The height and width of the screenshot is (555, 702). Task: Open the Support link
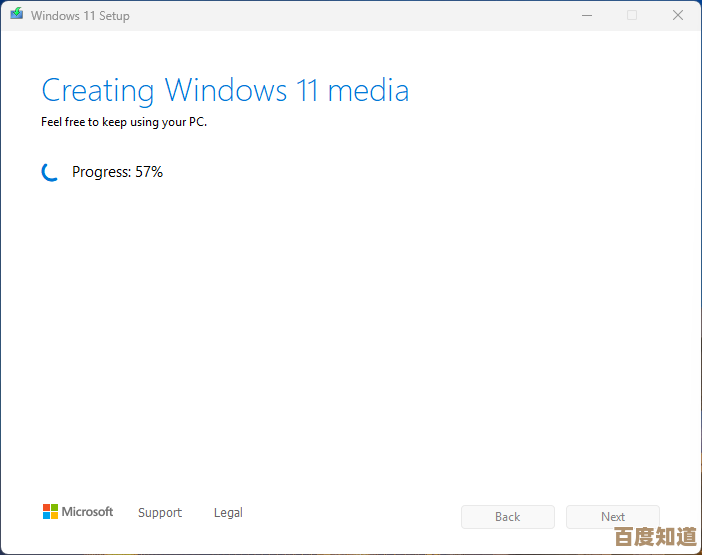[x=160, y=512]
